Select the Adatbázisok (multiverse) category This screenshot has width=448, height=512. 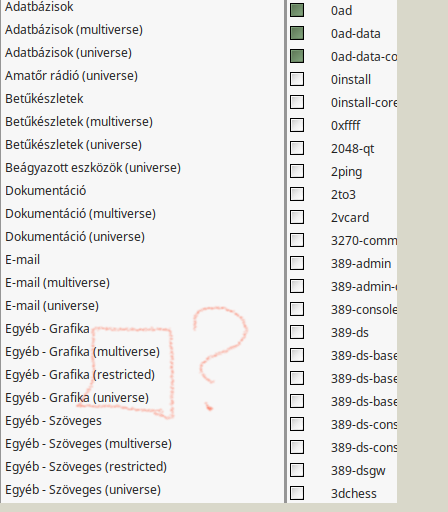[x=74, y=30]
